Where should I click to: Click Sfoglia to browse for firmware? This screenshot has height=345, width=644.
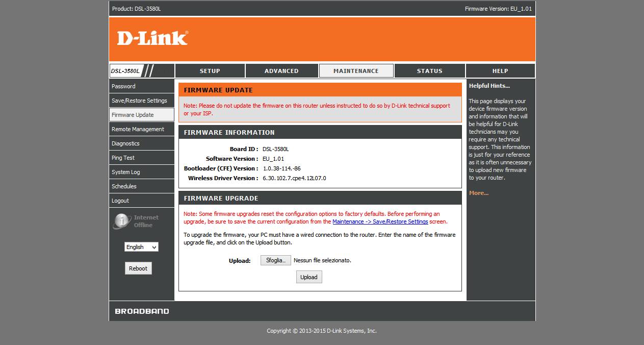coord(276,260)
